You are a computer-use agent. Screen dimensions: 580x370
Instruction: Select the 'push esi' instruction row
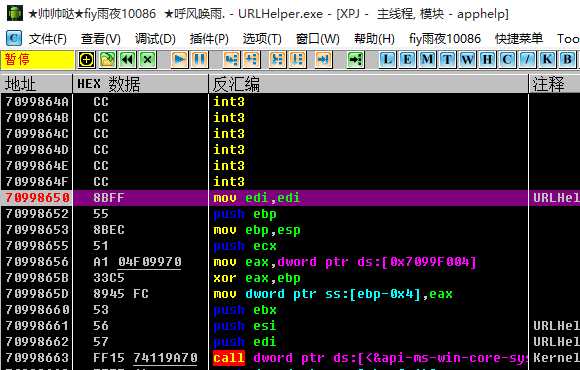point(245,326)
